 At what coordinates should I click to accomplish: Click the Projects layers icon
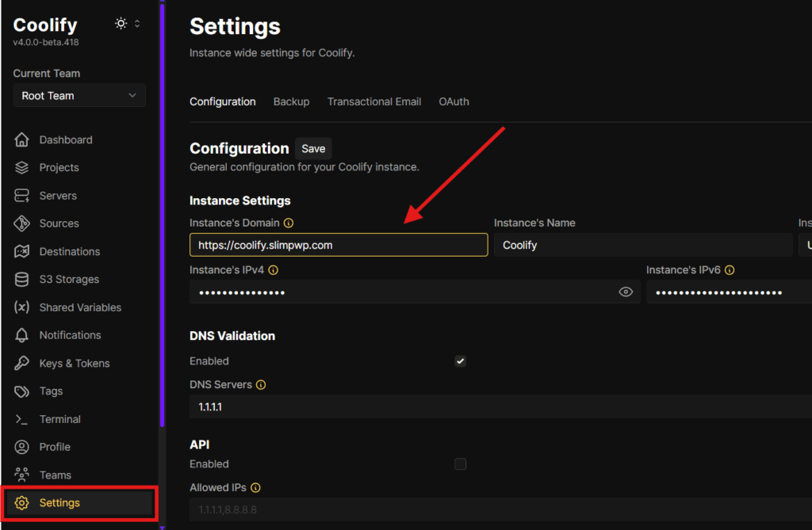coord(21,168)
